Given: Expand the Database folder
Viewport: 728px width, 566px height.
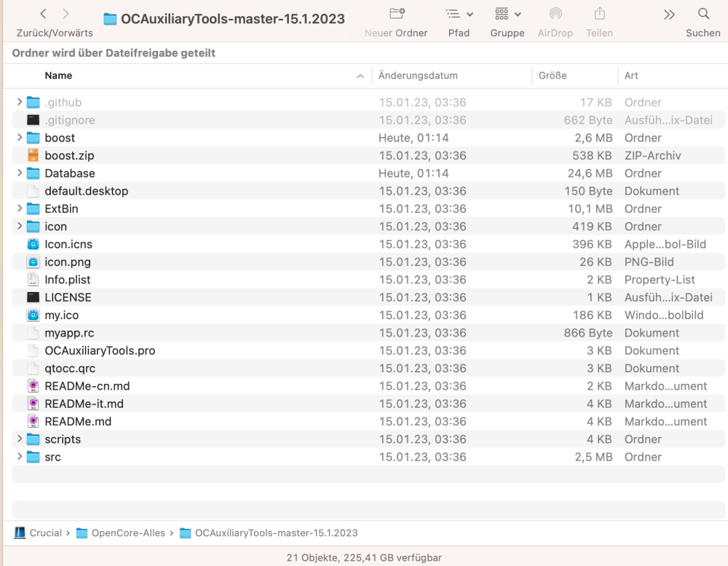Looking at the screenshot, I should pyautogui.click(x=20, y=173).
